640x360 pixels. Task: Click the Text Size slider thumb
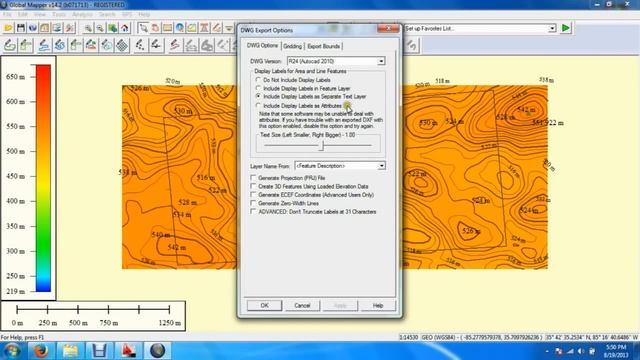[x=321, y=145]
